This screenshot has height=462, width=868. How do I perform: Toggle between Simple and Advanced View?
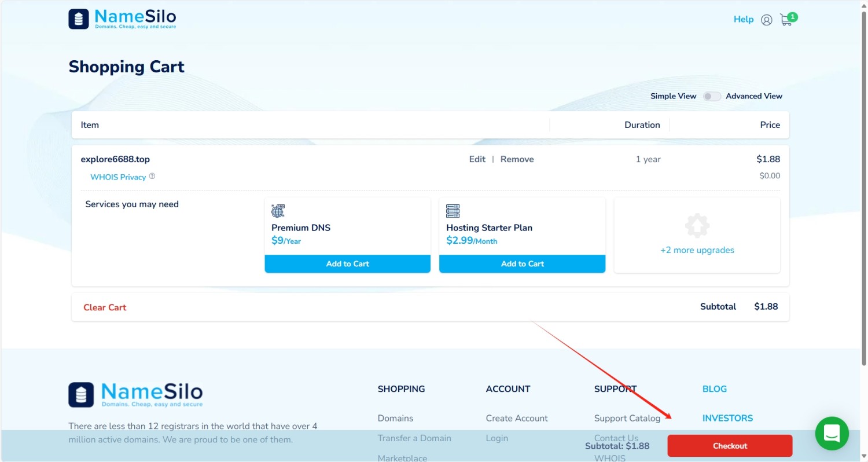tap(711, 96)
